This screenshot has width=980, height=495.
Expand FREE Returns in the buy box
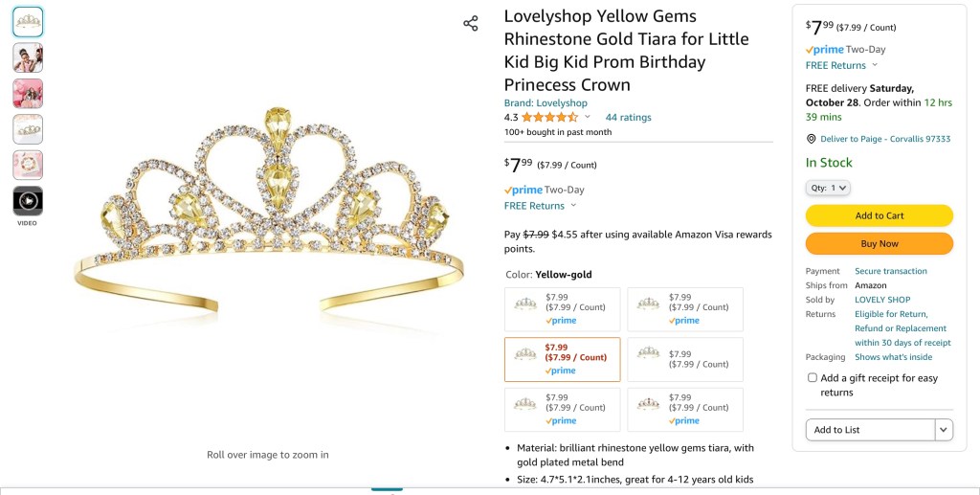point(841,66)
